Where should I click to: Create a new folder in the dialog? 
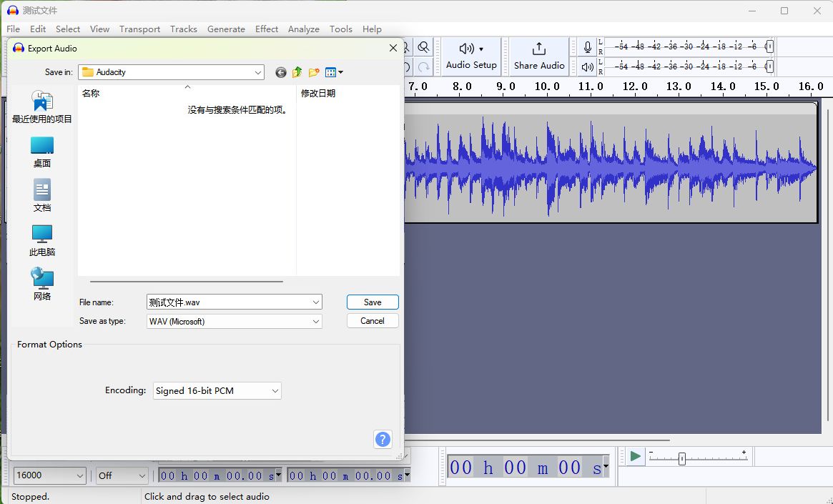313,72
